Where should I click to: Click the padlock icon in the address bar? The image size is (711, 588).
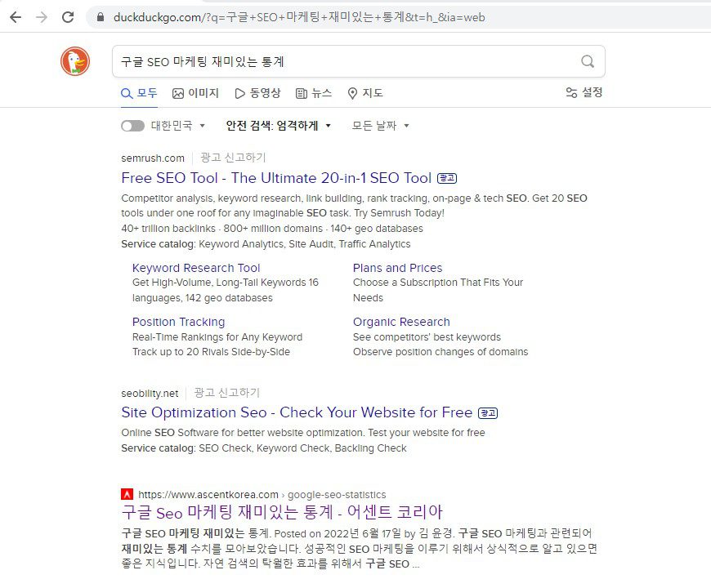point(101,17)
